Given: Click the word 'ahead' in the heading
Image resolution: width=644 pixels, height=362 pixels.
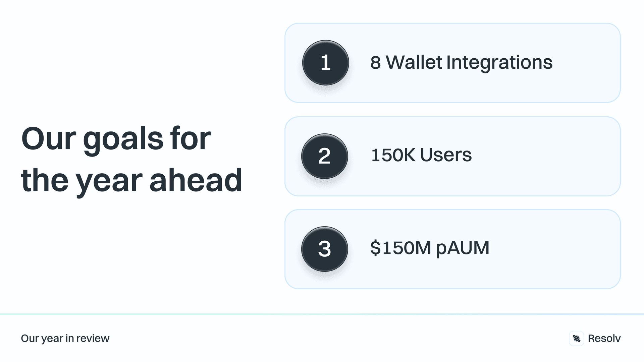Looking at the screenshot, I should 196,180.
